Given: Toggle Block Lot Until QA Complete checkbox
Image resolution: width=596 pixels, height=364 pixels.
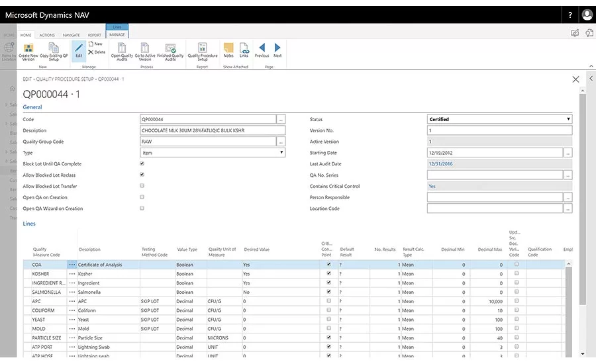Looking at the screenshot, I should (x=142, y=163).
